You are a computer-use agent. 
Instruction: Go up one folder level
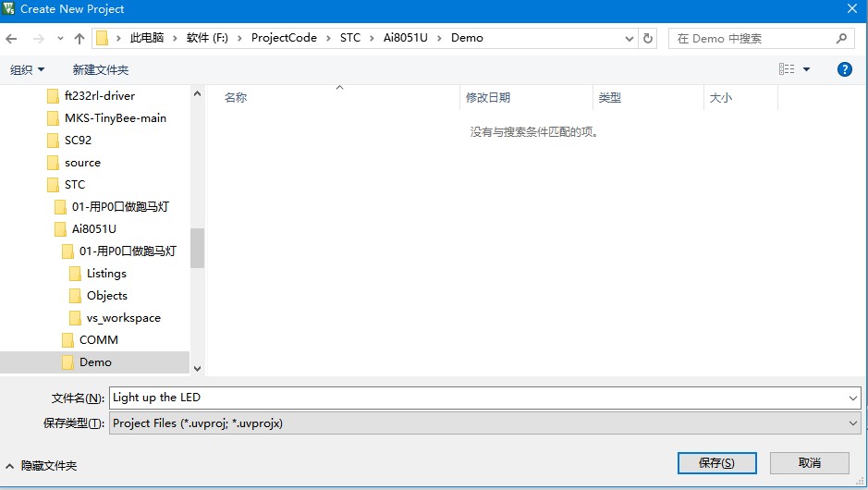coord(79,38)
